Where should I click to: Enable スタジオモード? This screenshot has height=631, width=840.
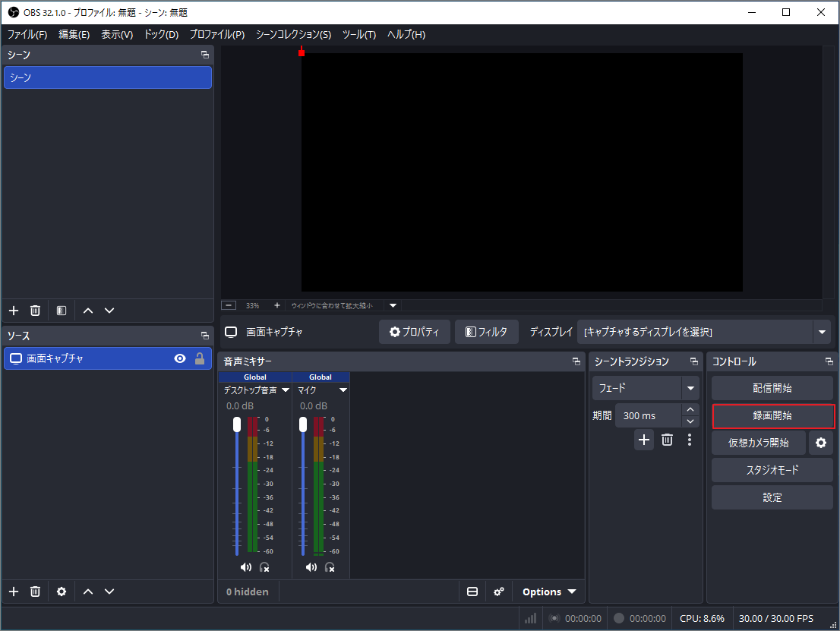click(772, 470)
